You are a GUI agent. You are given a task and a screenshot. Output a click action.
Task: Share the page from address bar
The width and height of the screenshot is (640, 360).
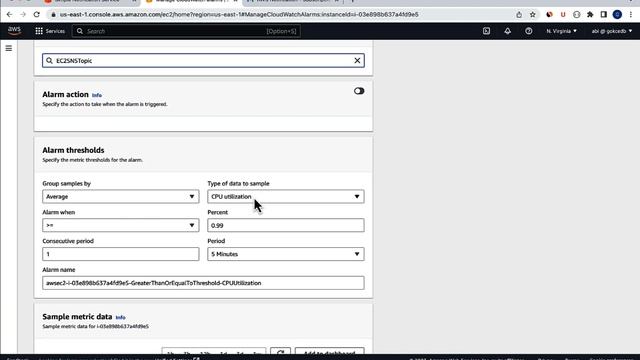(519, 14)
